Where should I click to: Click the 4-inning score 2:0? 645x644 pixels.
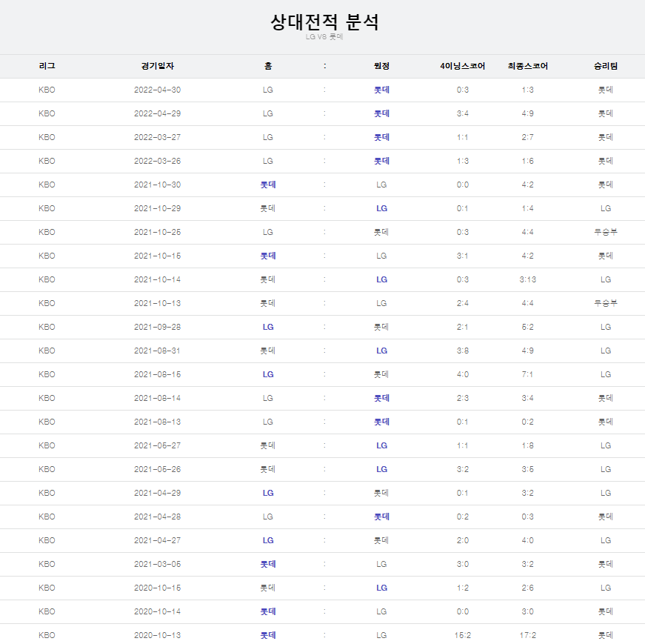[x=462, y=540]
